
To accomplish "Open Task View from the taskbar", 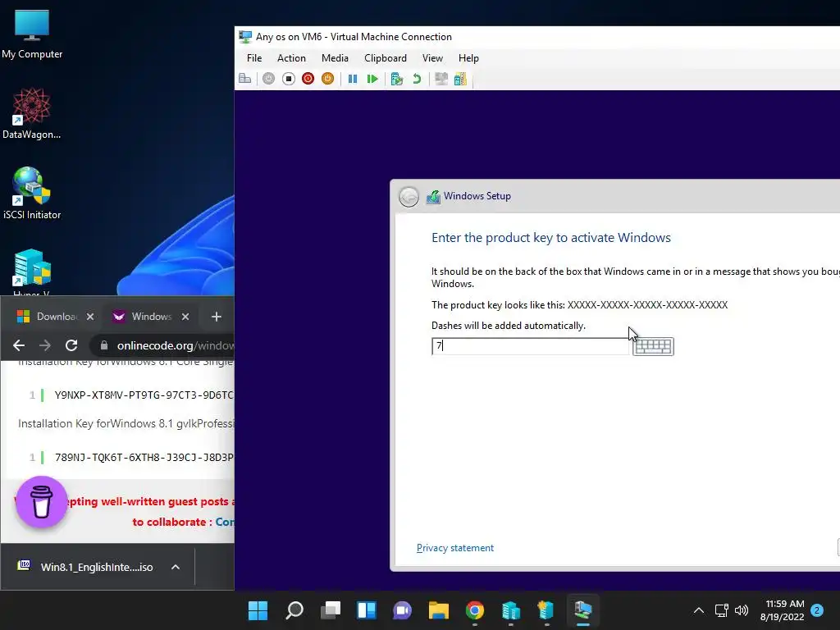I will coord(330,610).
